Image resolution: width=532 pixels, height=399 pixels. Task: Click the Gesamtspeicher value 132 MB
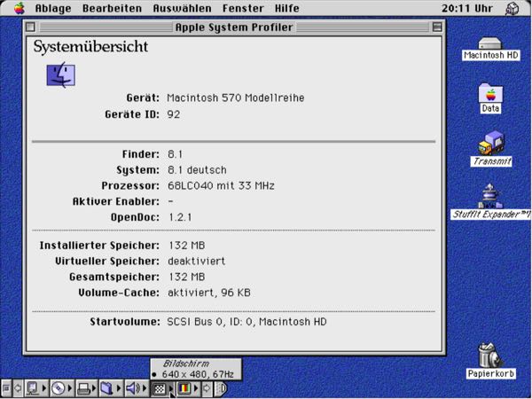187,277
